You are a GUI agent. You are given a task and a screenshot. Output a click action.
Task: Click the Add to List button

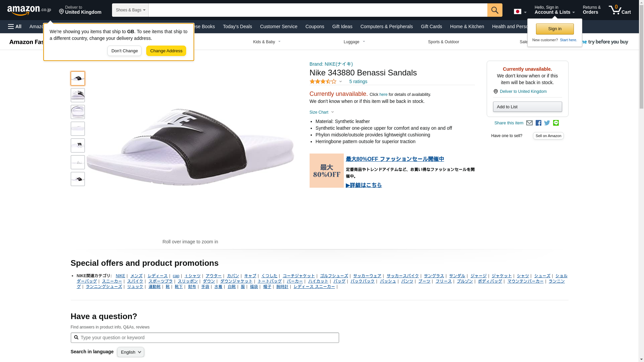pos(527,107)
